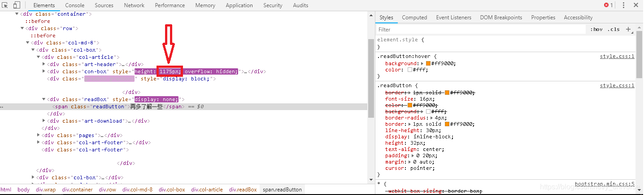The height and width of the screenshot is (195, 644).
Task: Open the Memory tab
Action: (x=205, y=5)
